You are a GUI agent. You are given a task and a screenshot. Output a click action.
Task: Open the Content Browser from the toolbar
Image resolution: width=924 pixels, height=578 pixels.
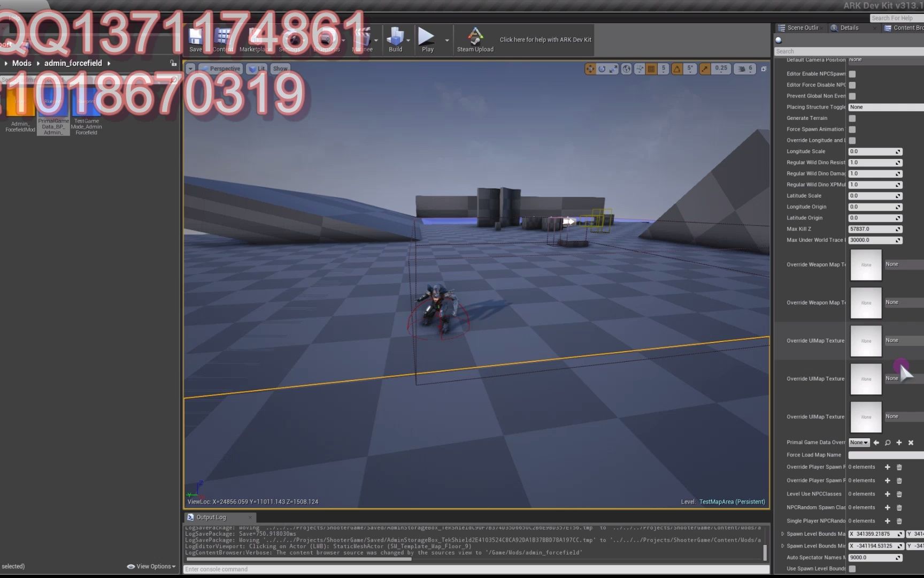222,37
